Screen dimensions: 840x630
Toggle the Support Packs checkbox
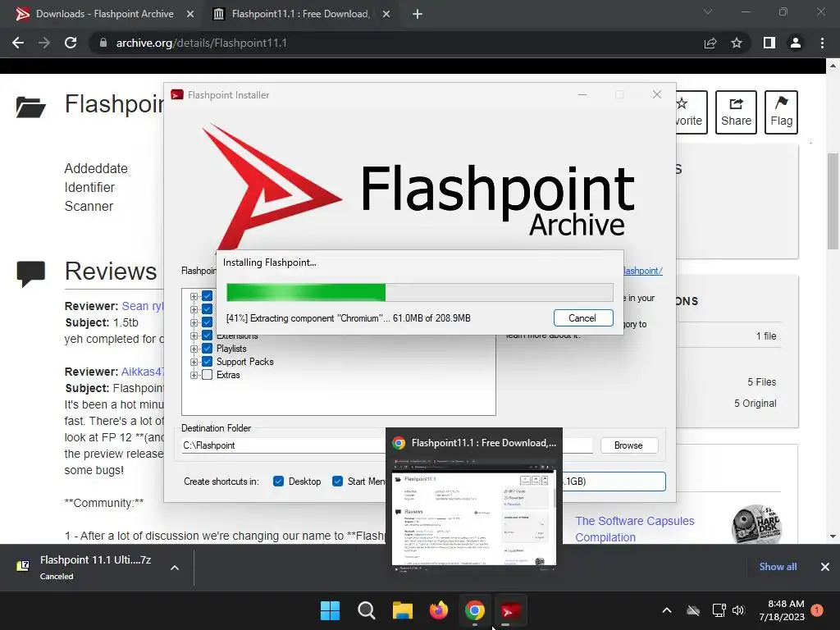point(208,362)
